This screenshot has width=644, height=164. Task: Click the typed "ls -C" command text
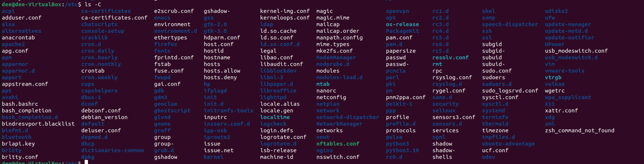tap(93, 4)
